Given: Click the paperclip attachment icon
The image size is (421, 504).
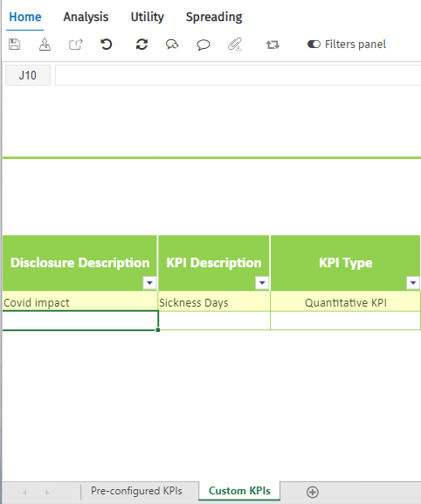Looking at the screenshot, I should (x=235, y=45).
